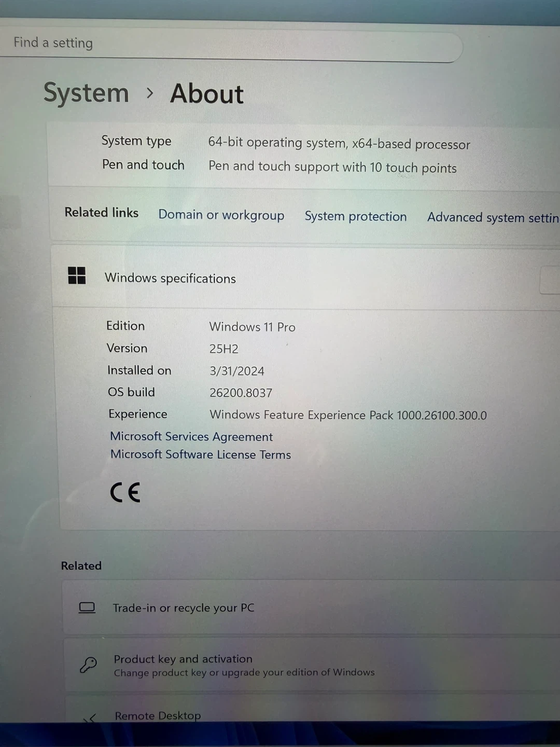
Task: Expand Trade-in or recycle your PC
Action: (x=311, y=608)
